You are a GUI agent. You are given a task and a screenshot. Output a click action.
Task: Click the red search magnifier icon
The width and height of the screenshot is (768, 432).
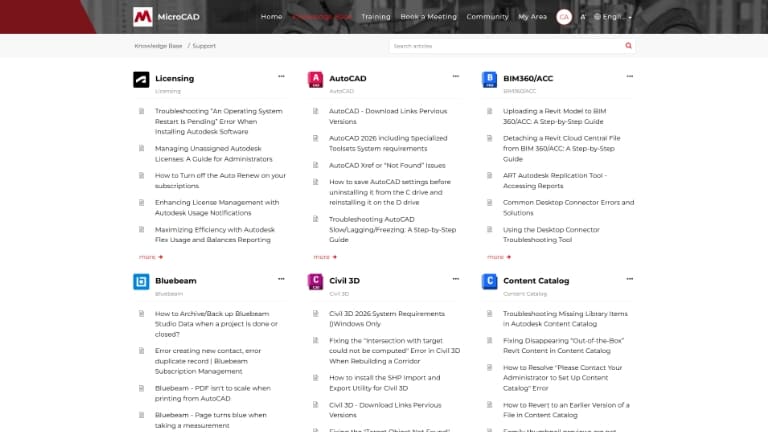click(x=628, y=46)
